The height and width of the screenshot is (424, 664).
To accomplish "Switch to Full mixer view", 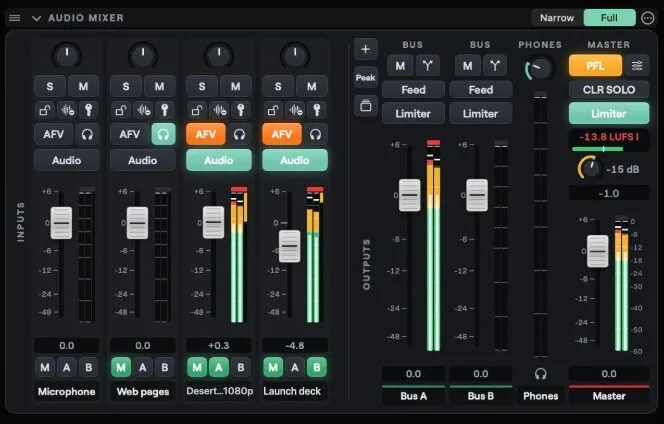I will [x=609, y=18].
